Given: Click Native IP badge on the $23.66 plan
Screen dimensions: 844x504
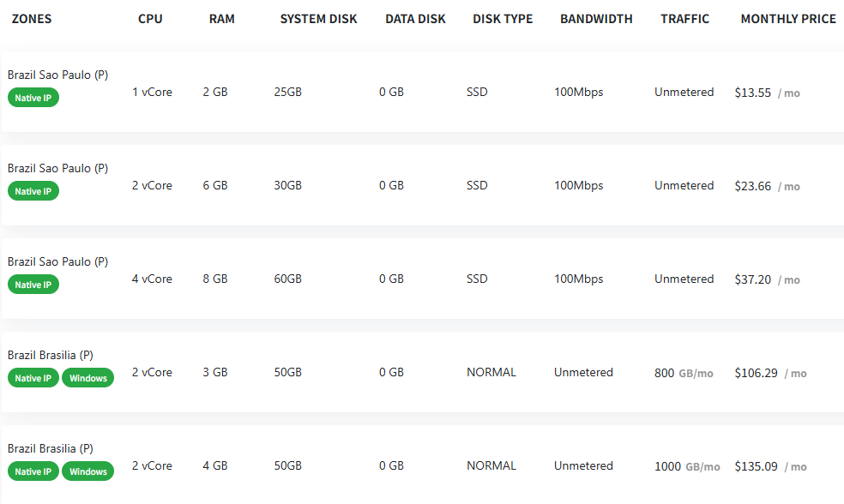Looking at the screenshot, I should click(x=33, y=191).
